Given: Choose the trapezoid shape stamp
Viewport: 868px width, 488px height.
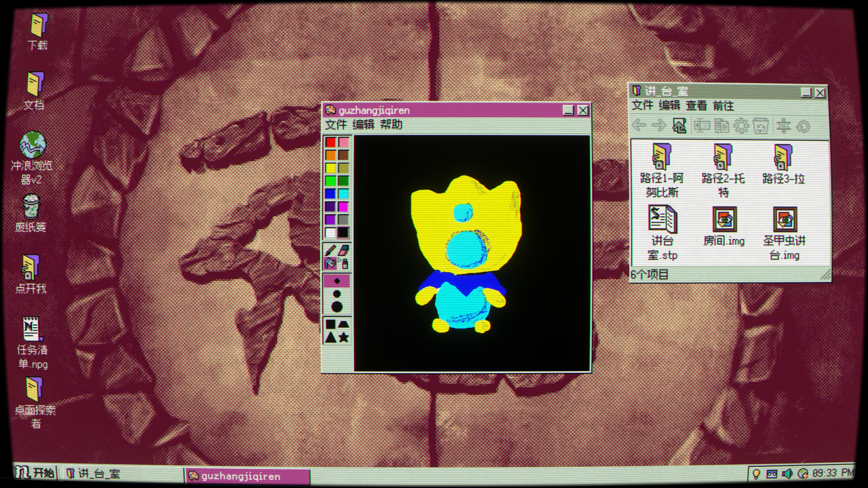Looking at the screenshot, I should [x=344, y=324].
